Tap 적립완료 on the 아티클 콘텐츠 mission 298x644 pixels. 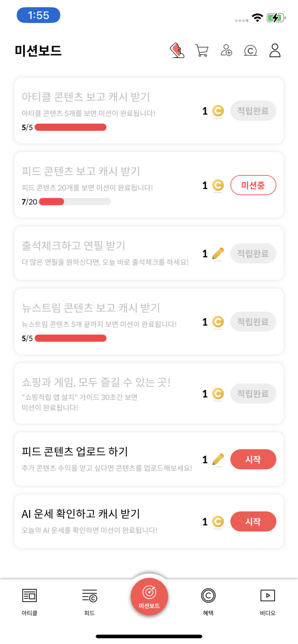tap(253, 111)
